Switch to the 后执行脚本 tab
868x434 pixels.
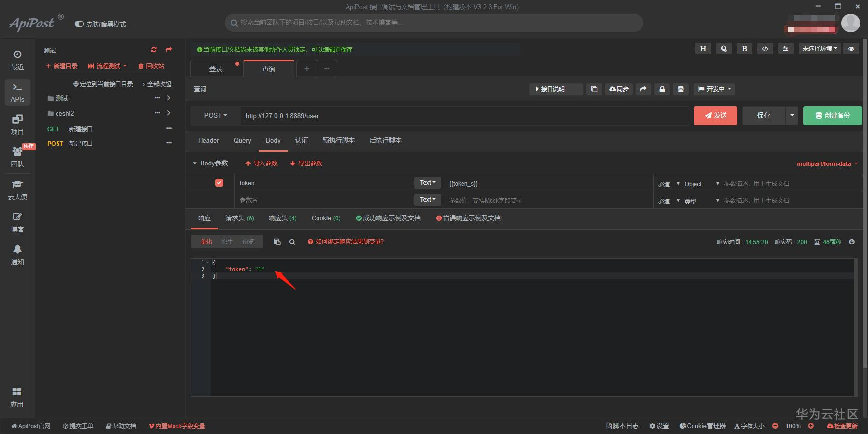click(385, 141)
